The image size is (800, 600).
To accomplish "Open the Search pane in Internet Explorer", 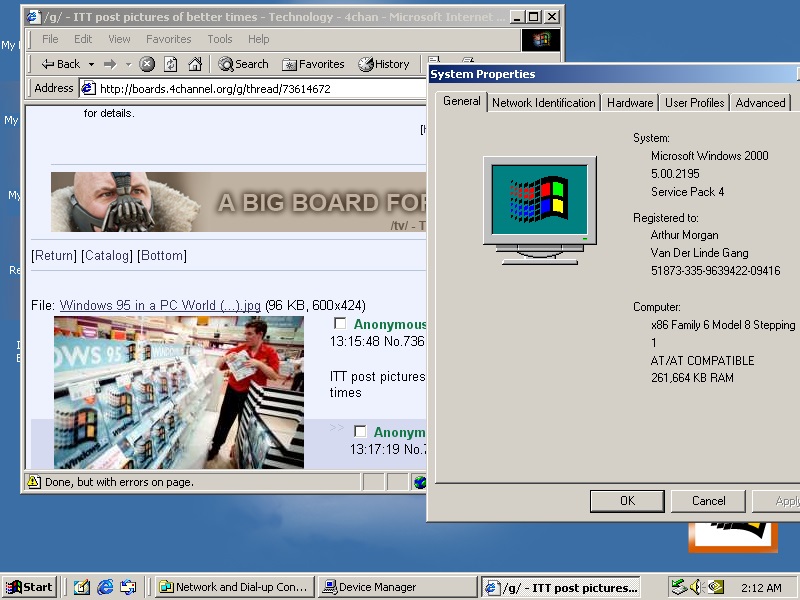I will pyautogui.click(x=243, y=64).
